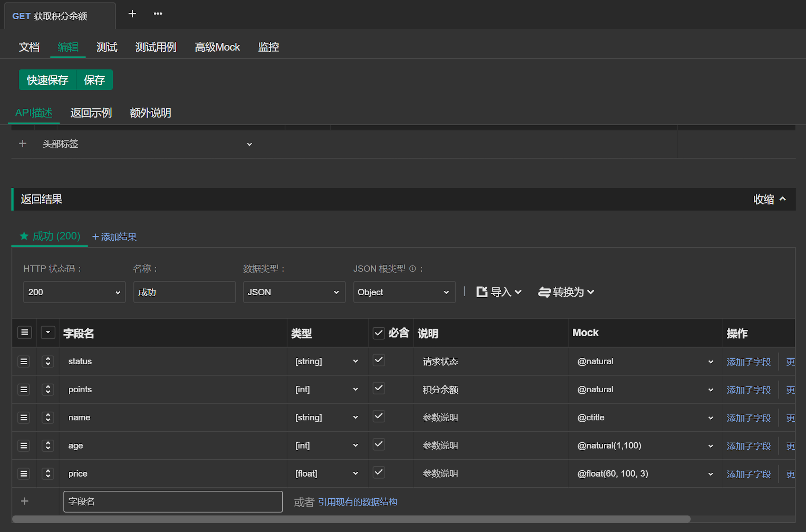Change the [string] type of the status field
Image resolution: width=806 pixels, height=532 pixels.
click(x=327, y=361)
